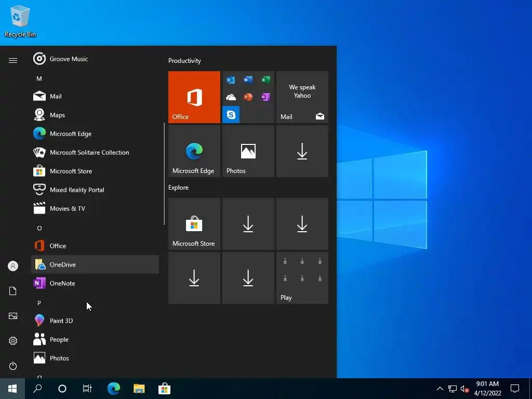Click the Windows Start button
Viewport: 532px width, 399px height.
click(12, 389)
